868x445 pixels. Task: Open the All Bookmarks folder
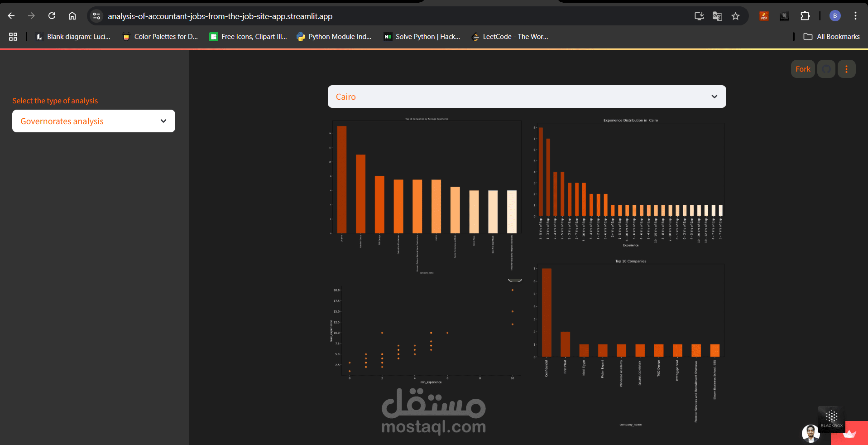point(831,37)
